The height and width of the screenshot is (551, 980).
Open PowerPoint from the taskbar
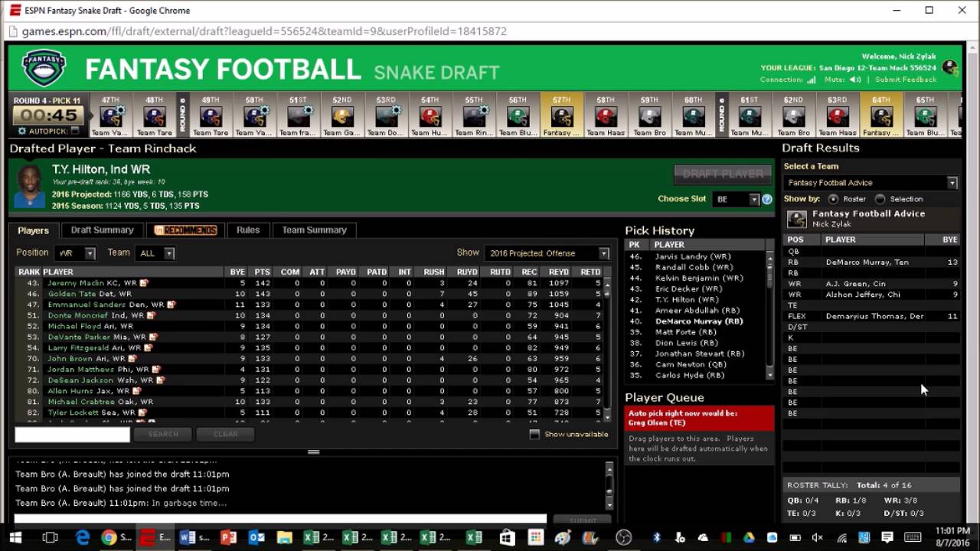coord(228,538)
